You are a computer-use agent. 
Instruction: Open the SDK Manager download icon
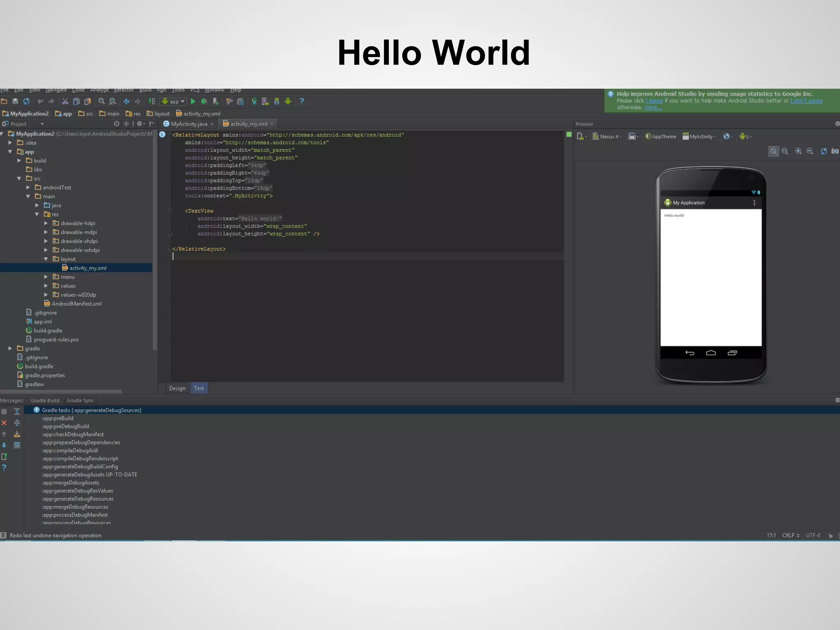coord(277,101)
